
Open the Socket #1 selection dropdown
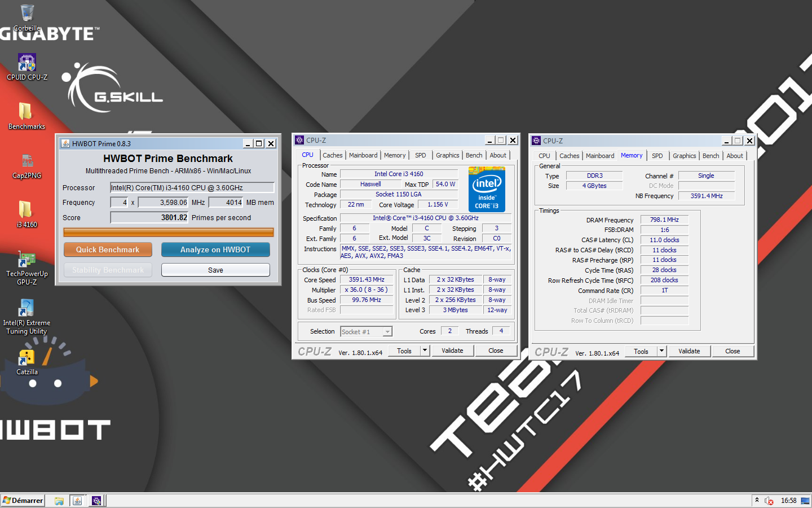coord(366,331)
